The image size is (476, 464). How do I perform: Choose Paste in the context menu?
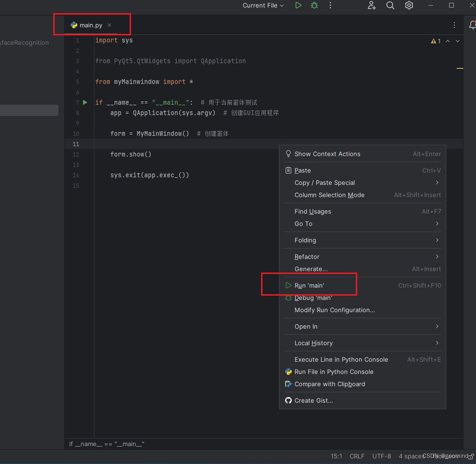(362, 171)
